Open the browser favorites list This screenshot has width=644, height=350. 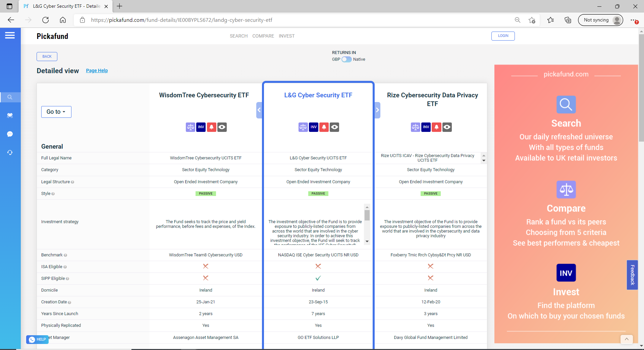pos(550,20)
